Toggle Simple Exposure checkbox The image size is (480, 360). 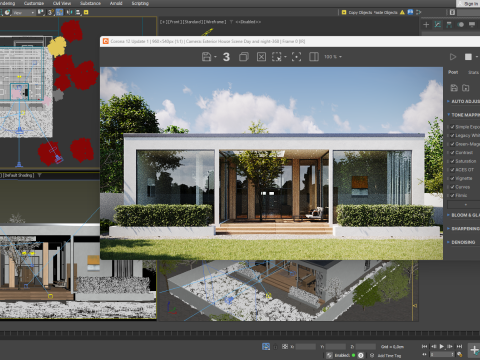pyautogui.click(x=452, y=127)
